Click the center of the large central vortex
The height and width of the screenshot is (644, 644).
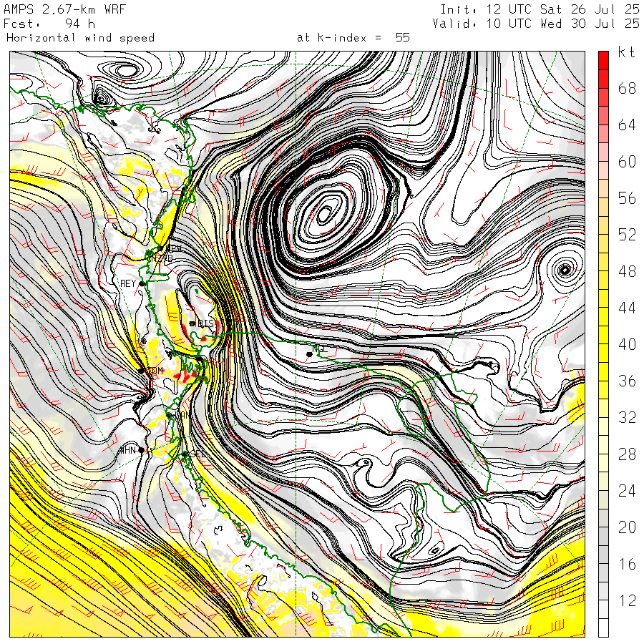click(324, 213)
